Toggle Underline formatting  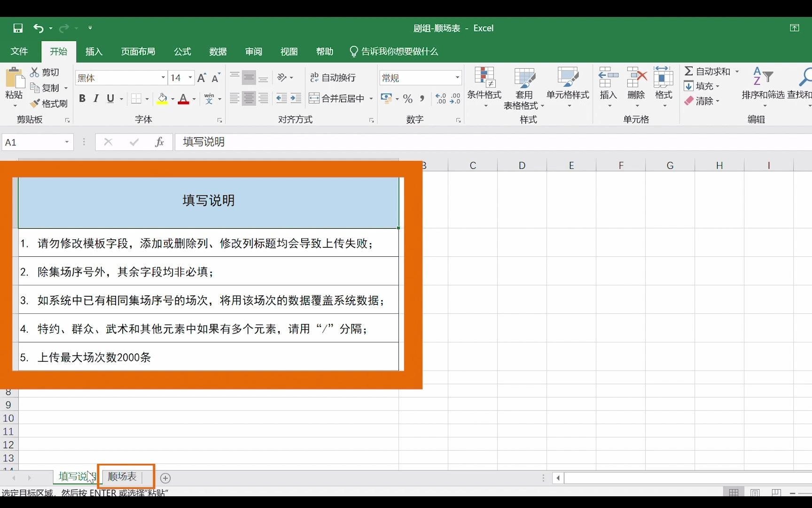pyautogui.click(x=110, y=98)
